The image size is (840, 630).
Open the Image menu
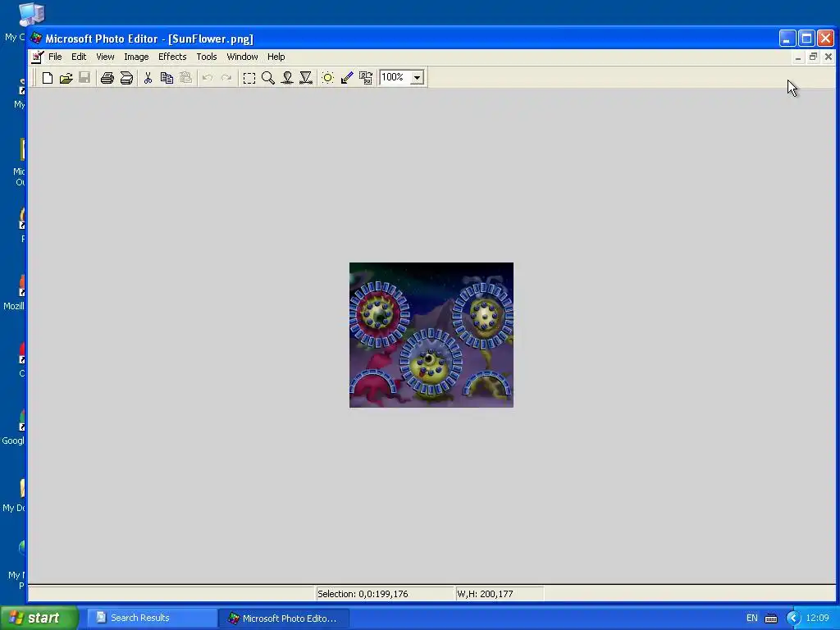pos(136,57)
